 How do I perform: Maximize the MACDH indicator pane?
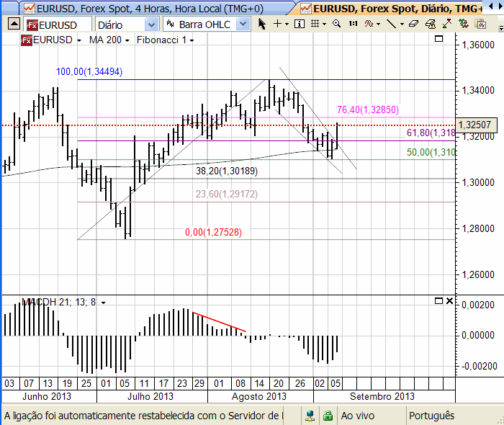[438, 301]
